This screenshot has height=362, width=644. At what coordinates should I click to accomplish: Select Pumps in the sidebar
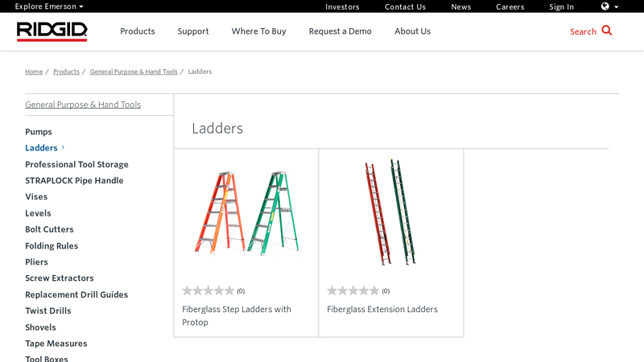pos(39,132)
